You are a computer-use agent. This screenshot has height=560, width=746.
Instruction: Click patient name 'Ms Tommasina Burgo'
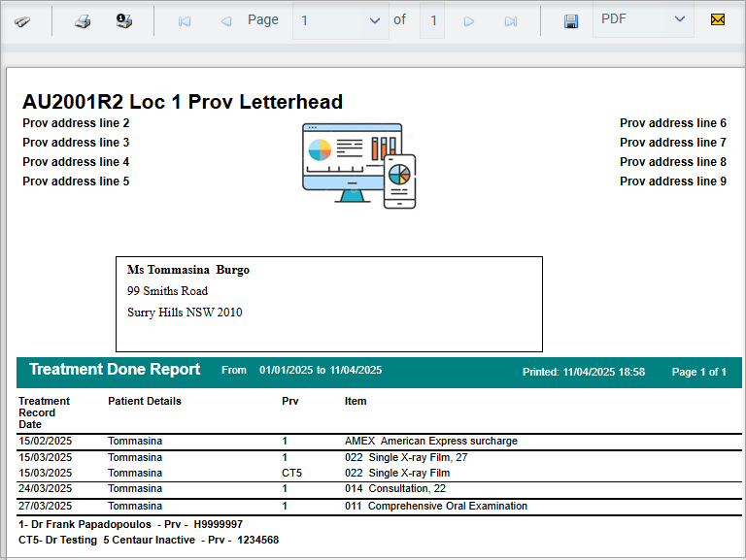click(x=187, y=270)
